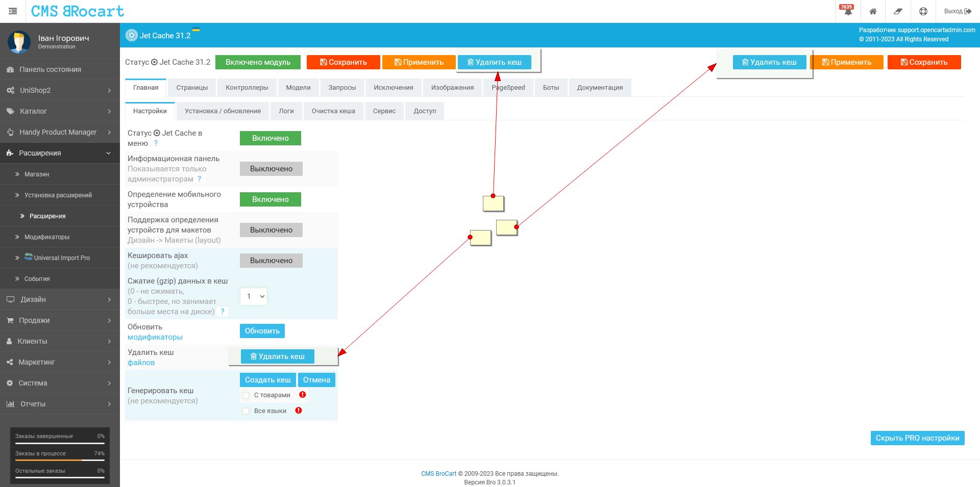Expand the Handy Product Manager chevron
This screenshot has width=980, height=487.
pos(109,132)
